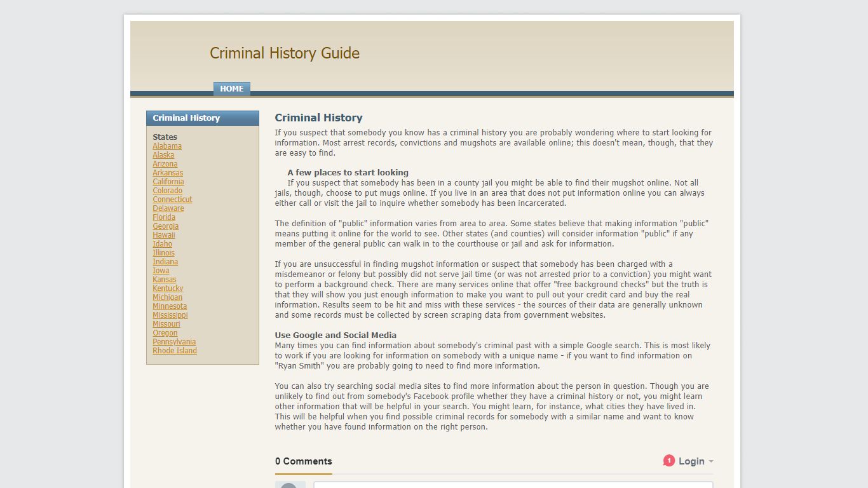Open the Kansas state link
Viewport: 868px width, 488px height.
pos(165,280)
